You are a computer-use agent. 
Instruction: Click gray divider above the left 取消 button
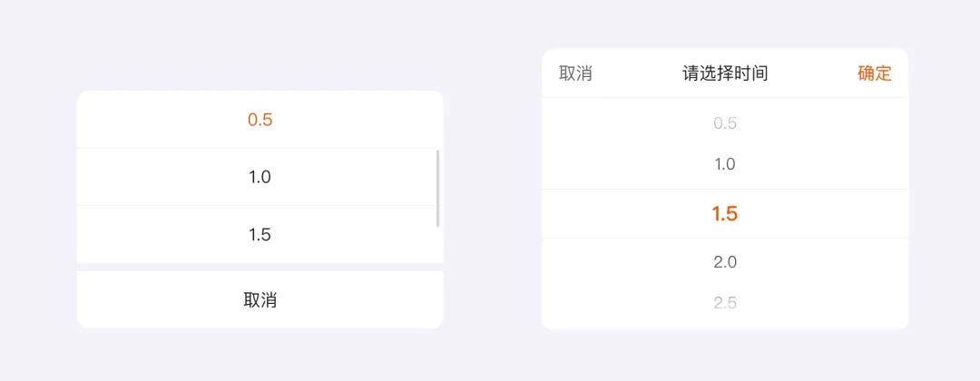point(260,267)
